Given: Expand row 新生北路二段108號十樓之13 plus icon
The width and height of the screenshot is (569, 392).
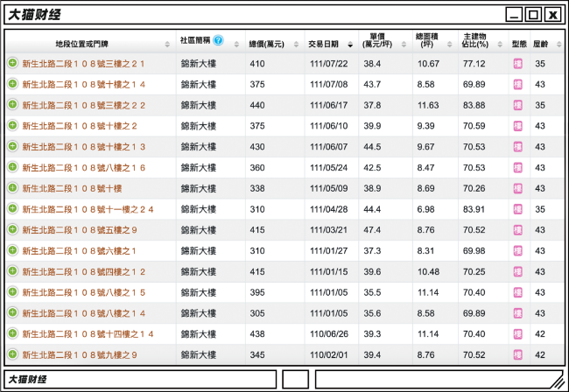Looking at the screenshot, I should click(x=13, y=146).
